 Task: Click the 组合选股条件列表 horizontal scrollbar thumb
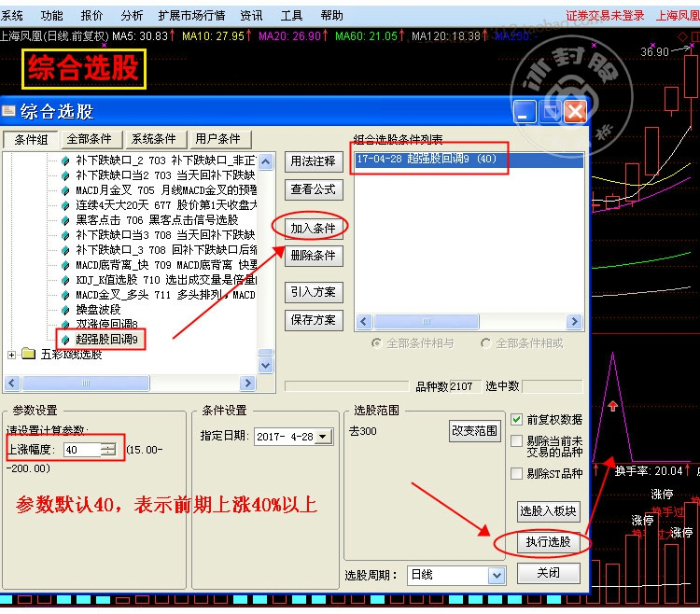[427, 321]
